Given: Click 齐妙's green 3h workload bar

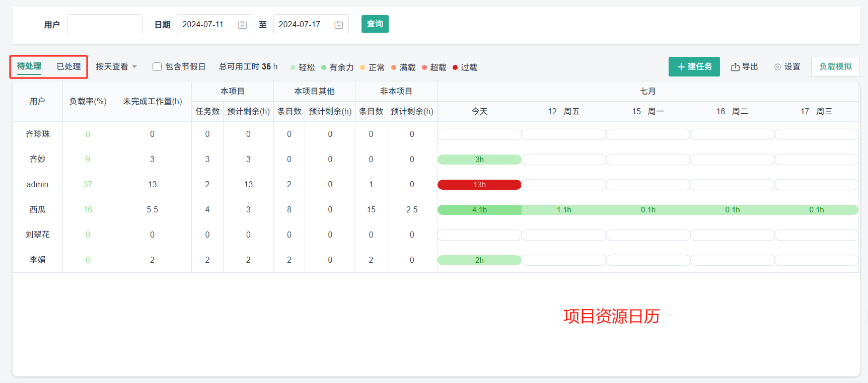Looking at the screenshot, I should click(479, 160).
